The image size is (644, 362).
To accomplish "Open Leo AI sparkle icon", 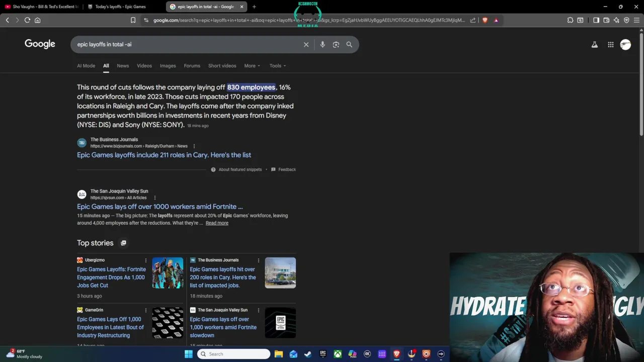I will pyautogui.click(x=616, y=20).
